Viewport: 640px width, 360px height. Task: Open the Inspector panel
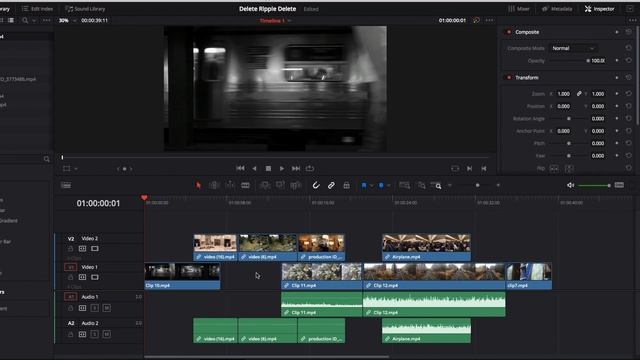click(600, 9)
